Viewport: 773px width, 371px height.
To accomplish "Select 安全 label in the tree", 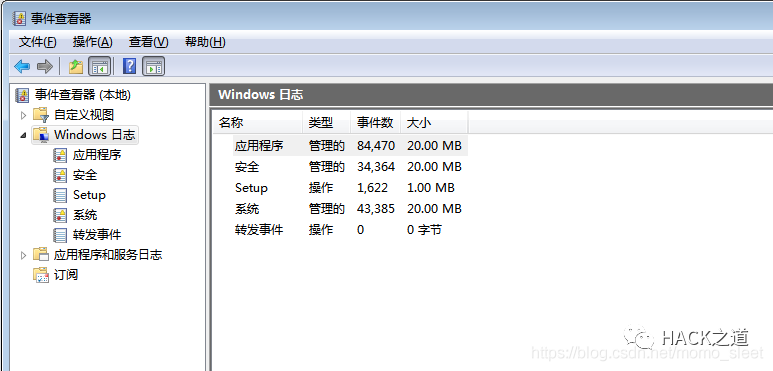I will tap(85, 175).
